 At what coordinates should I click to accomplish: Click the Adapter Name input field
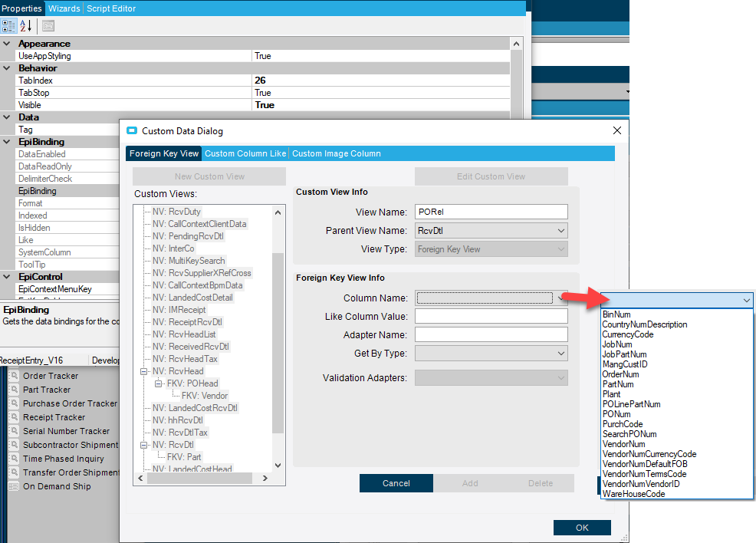tap(491, 334)
